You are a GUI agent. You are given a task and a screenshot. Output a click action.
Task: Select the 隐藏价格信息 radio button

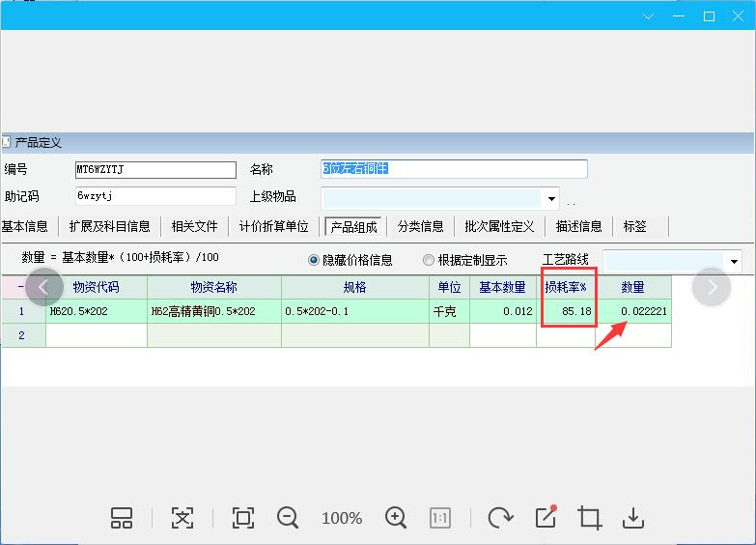(x=314, y=260)
